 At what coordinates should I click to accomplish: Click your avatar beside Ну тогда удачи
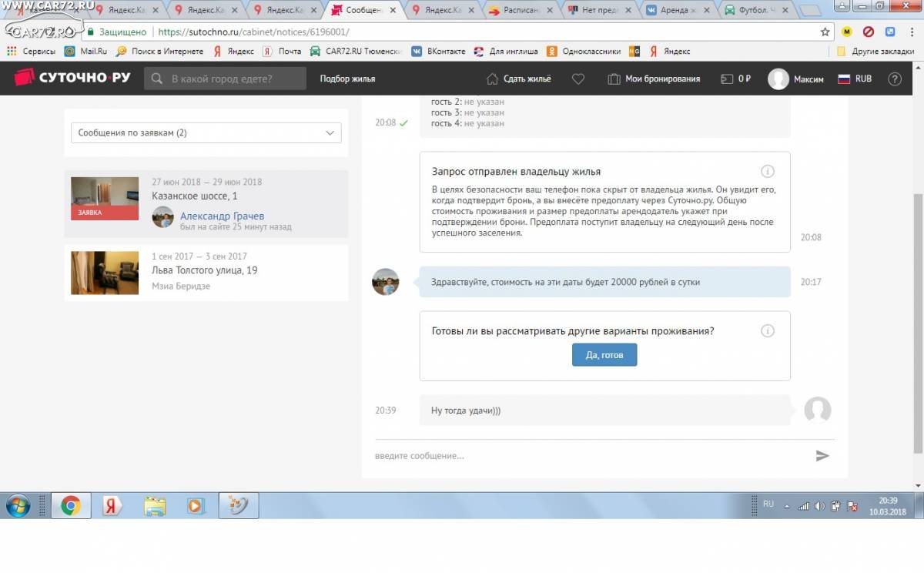(818, 410)
